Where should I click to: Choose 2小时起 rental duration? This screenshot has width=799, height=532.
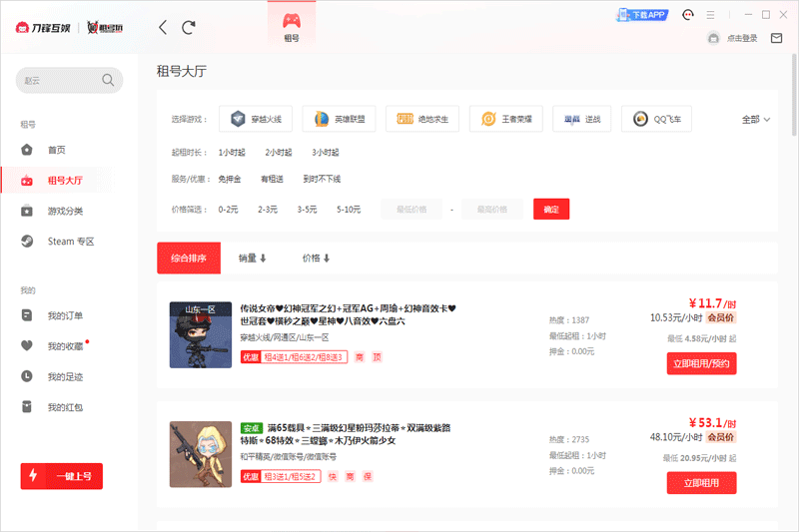pyautogui.click(x=279, y=153)
